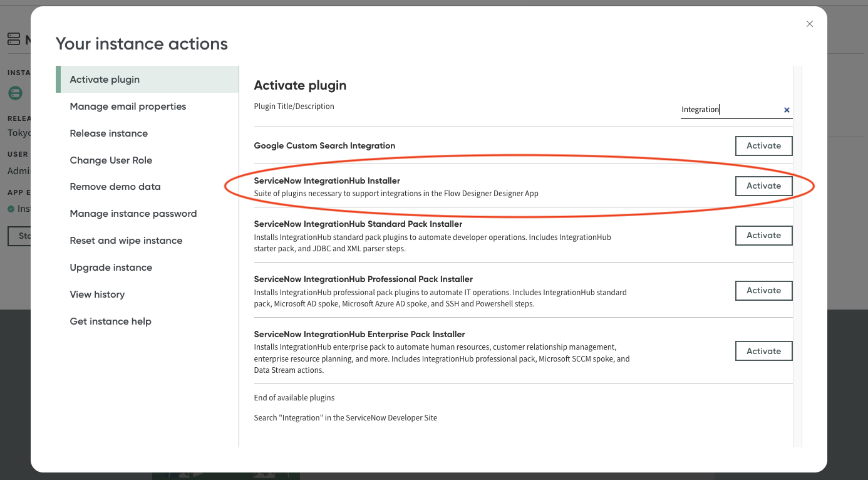Select Reset and wipe instance
The height and width of the screenshot is (480, 868).
[126, 240]
